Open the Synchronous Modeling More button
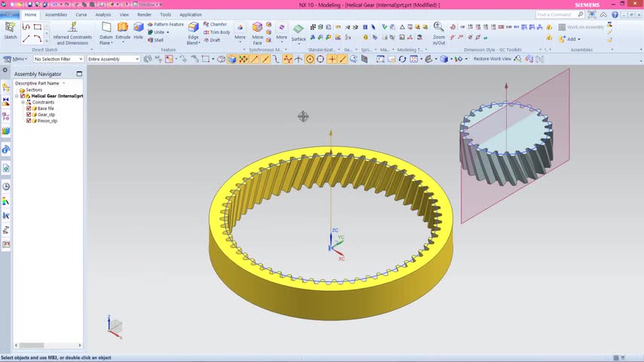The height and width of the screenshot is (362, 644). click(x=281, y=32)
